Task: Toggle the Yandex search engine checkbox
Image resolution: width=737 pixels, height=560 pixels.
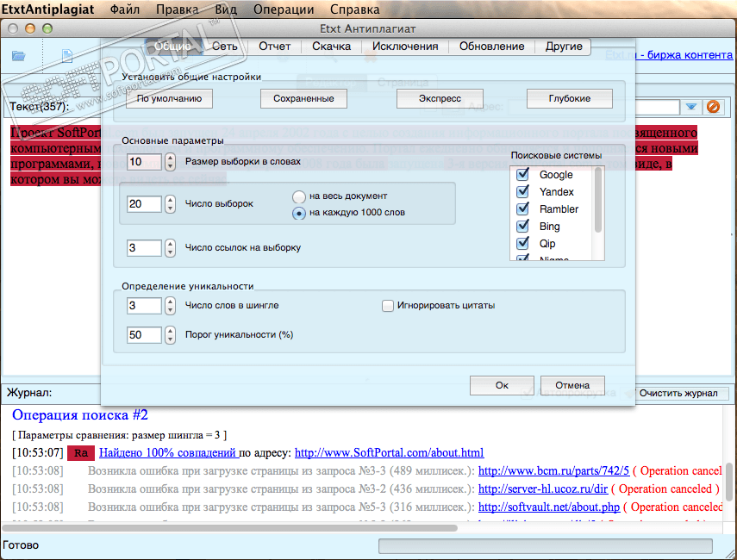Action: pyautogui.click(x=522, y=191)
